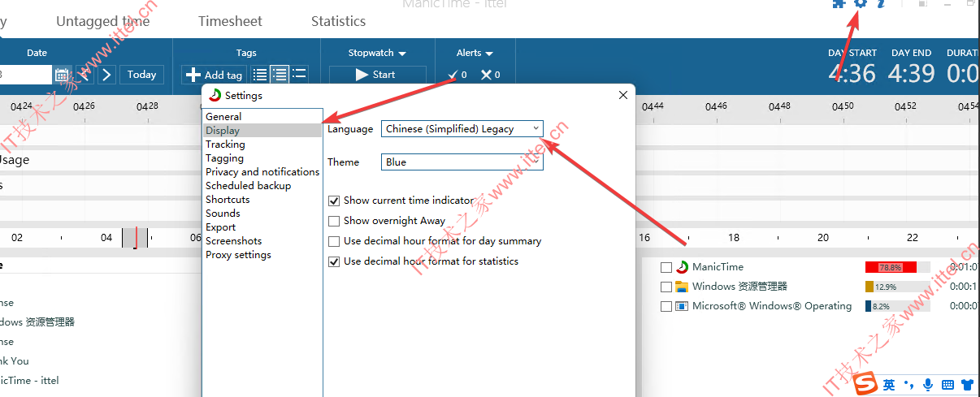The image size is (980, 397).
Task: Click the Add tag button
Action: coord(215,75)
